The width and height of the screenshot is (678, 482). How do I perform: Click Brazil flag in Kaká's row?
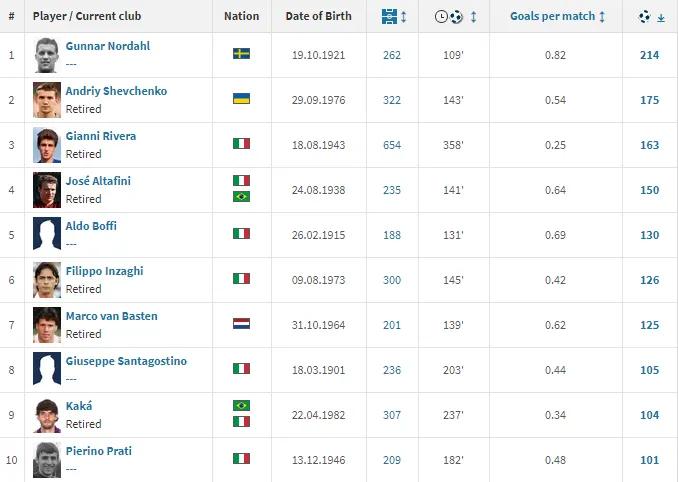[241, 406]
